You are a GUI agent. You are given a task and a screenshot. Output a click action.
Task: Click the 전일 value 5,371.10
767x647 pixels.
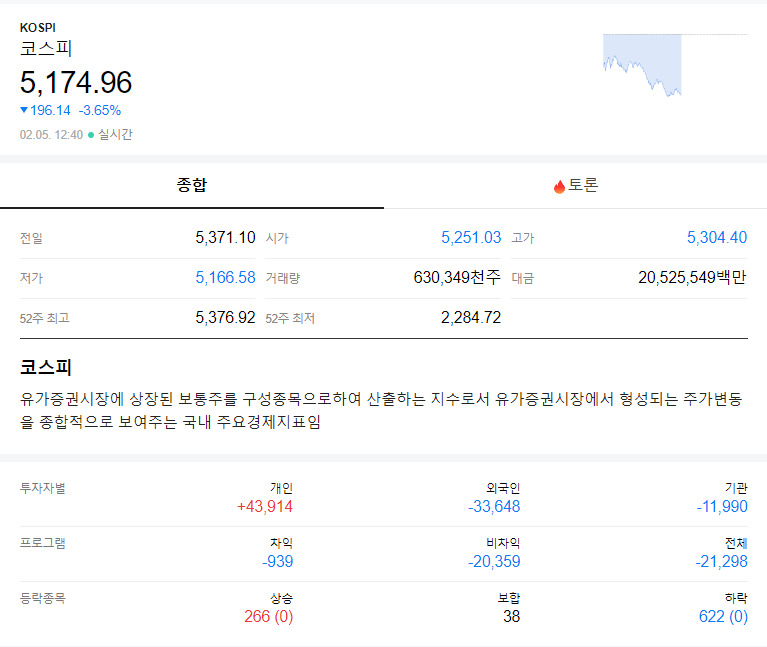225,238
